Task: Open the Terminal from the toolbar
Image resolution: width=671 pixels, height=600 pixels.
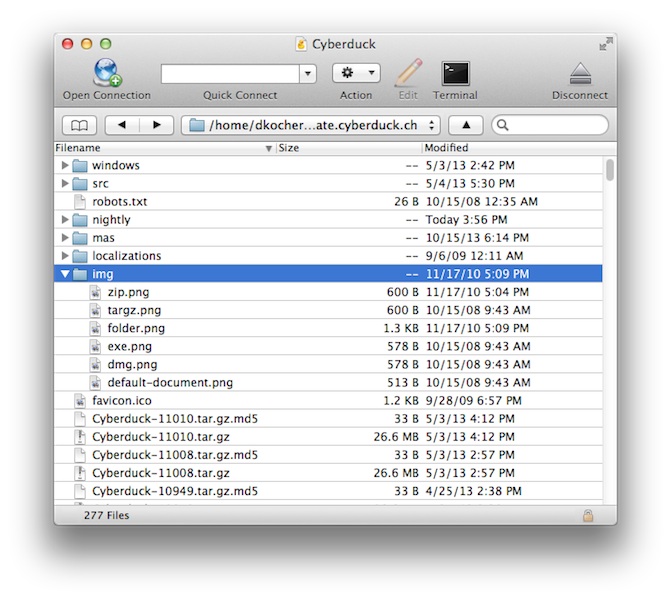Action: tap(455, 73)
